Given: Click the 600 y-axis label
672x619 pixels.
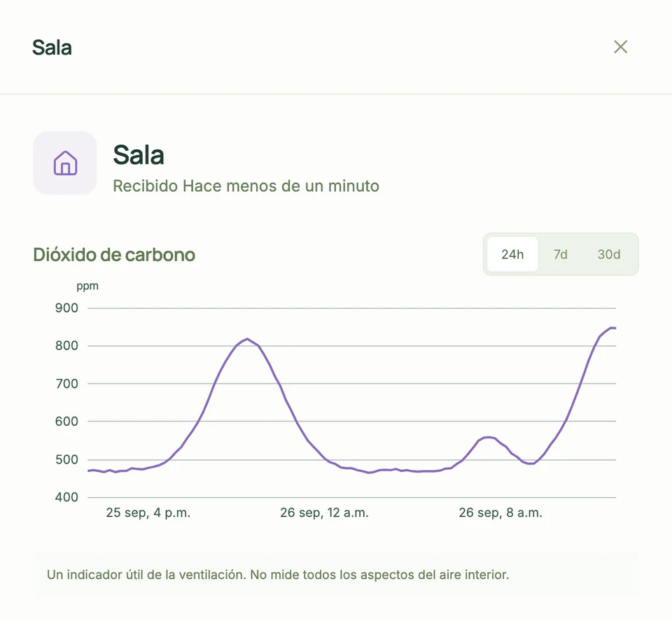Looking at the screenshot, I should pyautogui.click(x=66, y=422).
